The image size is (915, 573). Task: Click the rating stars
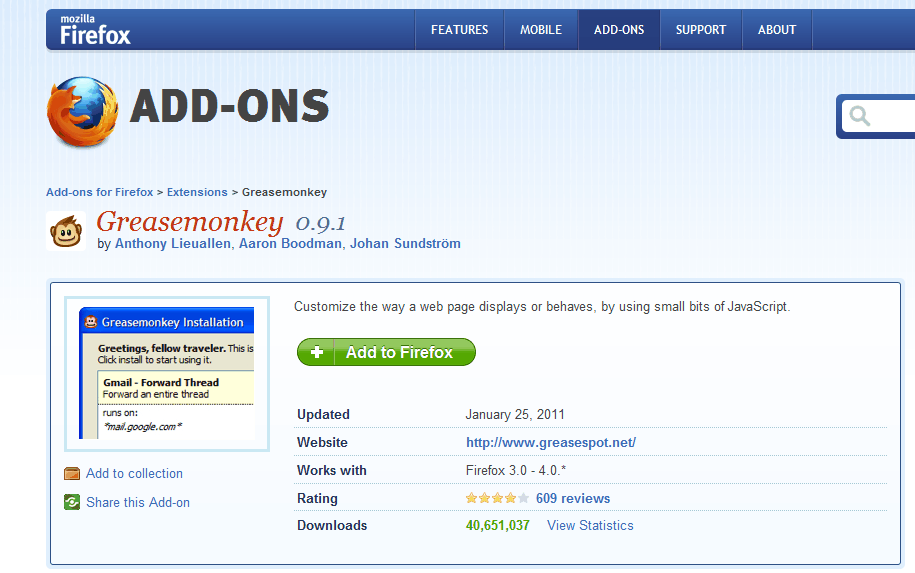(497, 498)
